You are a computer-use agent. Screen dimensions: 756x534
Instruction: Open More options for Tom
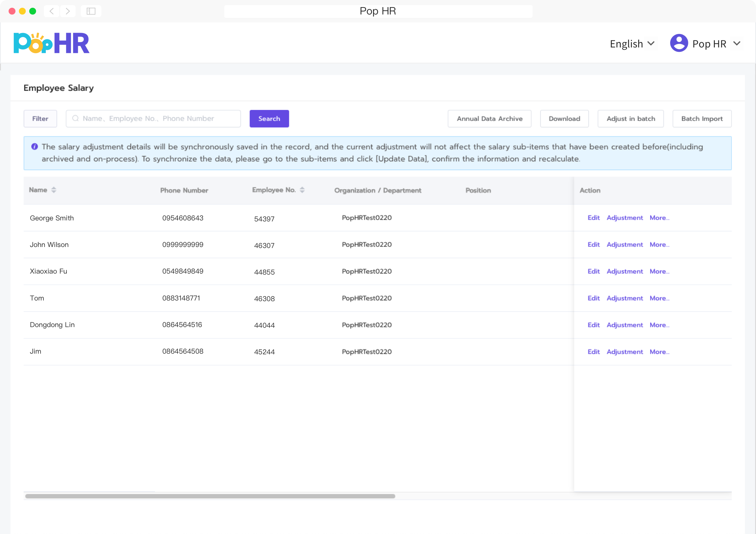(x=659, y=298)
